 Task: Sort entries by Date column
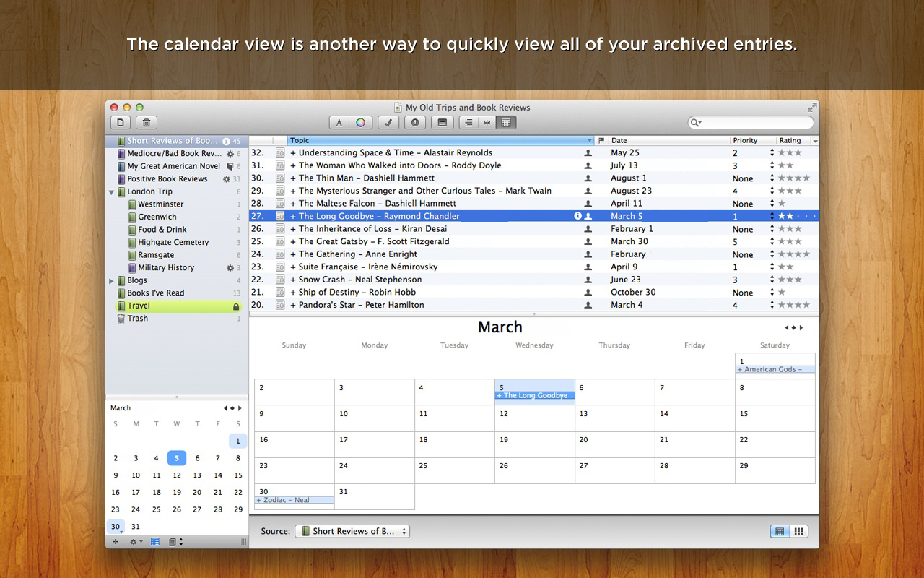coord(669,140)
